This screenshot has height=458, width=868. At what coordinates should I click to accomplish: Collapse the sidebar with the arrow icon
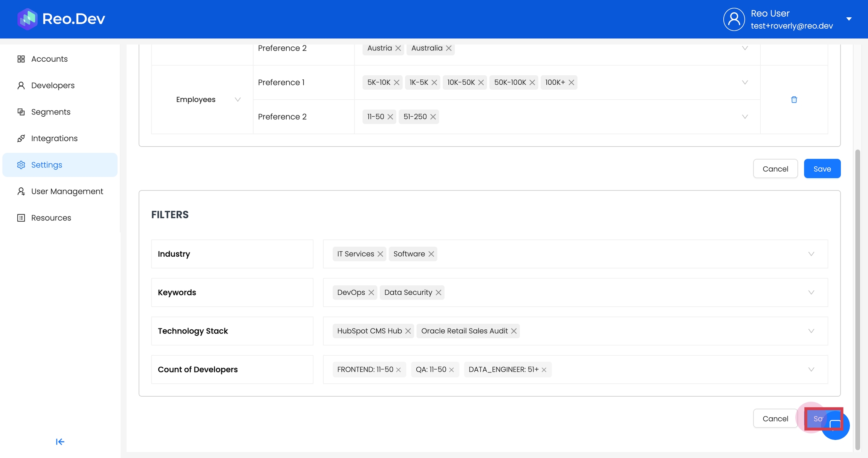point(60,441)
